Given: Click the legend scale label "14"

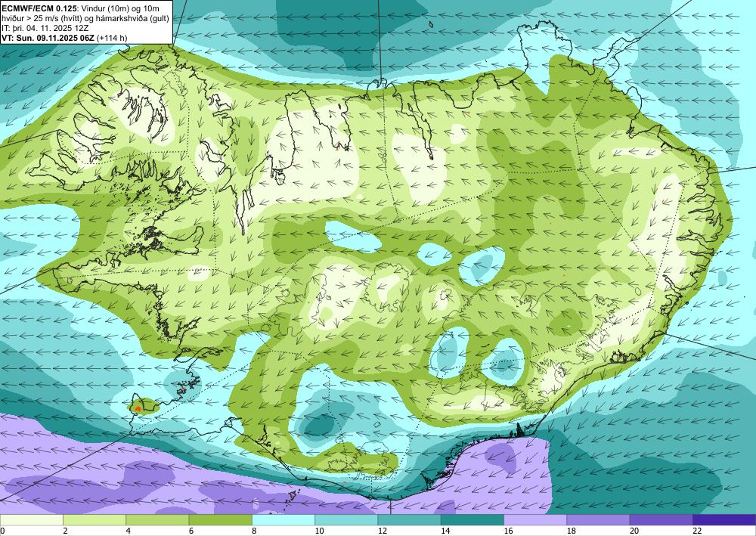Looking at the screenshot, I should 445,531.
